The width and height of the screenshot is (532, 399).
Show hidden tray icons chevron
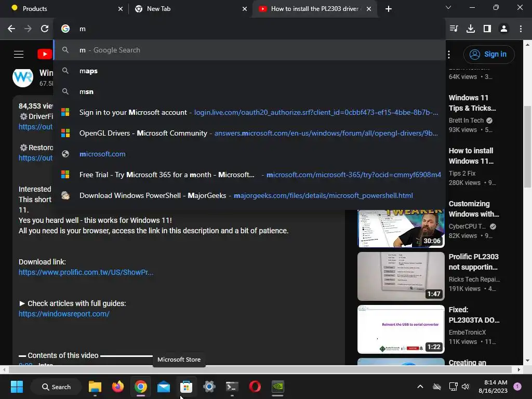coord(420,387)
